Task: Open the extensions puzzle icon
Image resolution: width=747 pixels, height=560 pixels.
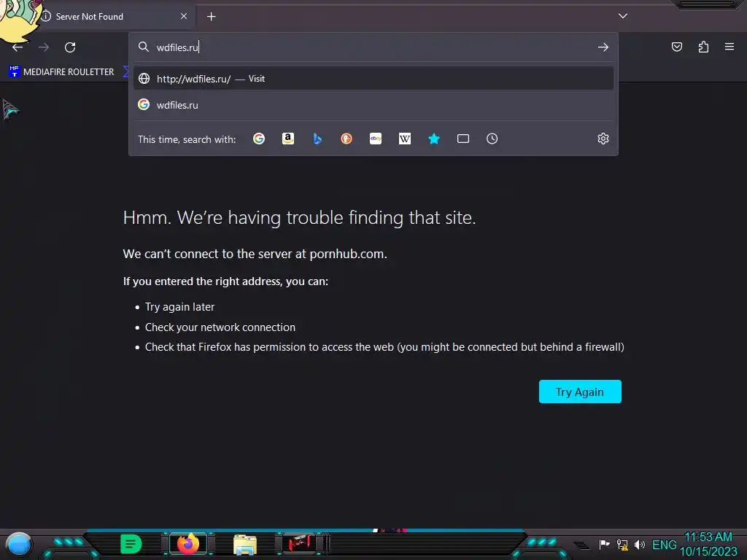Action: [x=703, y=47]
